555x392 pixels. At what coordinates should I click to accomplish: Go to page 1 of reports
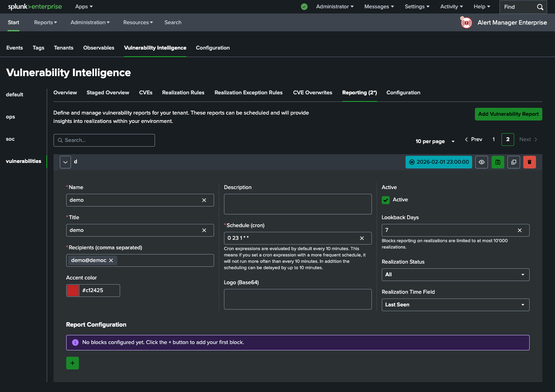click(x=494, y=139)
